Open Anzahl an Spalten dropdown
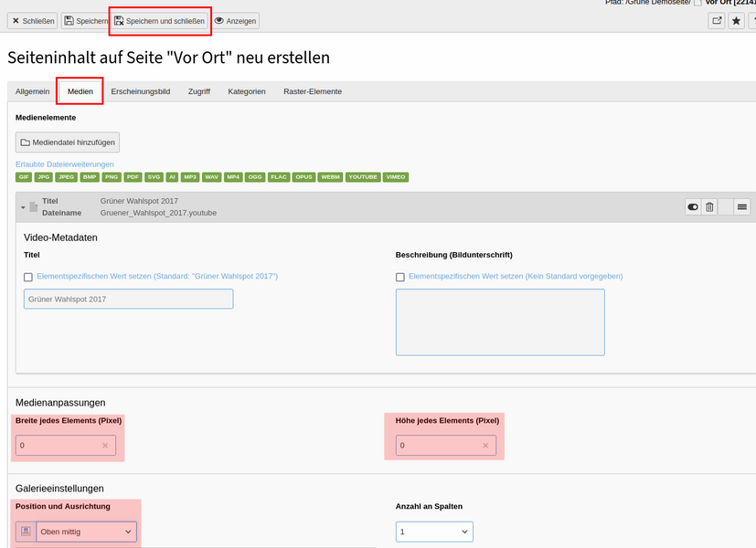The height and width of the screenshot is (548, 756). point(434,532)
